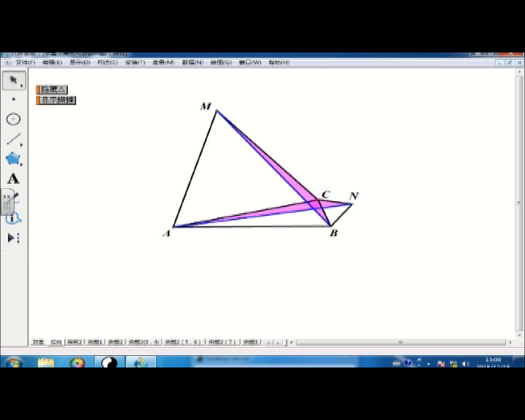Click the 隐藏△ hide triangle action button

click(x=52, y=90)
